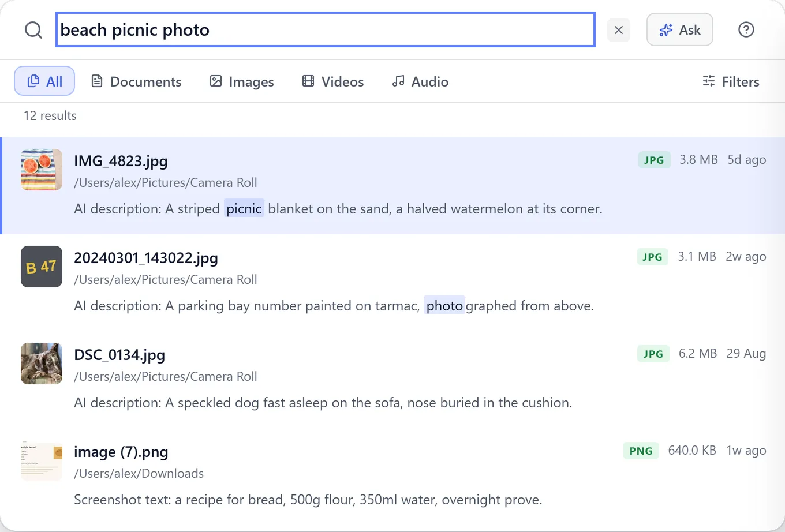Open the B 47 parking bay thumbnail
785x532 pixels.
[42, 267]
